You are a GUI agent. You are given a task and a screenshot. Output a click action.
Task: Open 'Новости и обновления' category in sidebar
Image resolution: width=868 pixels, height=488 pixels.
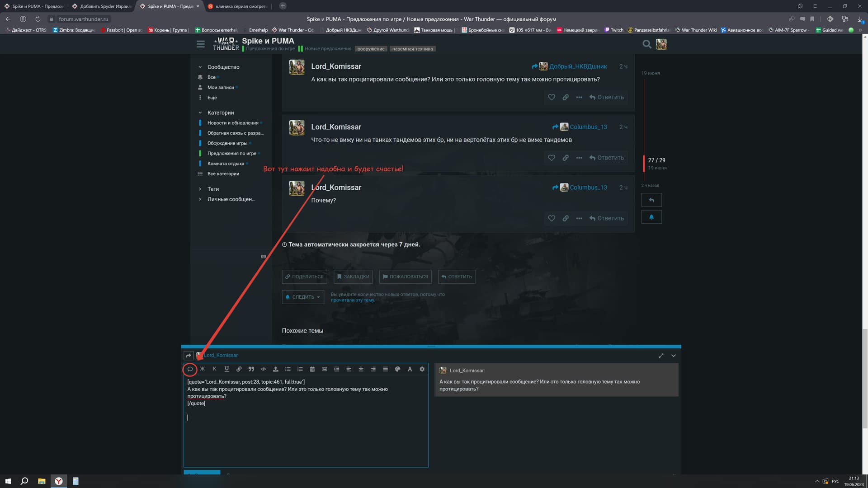pos(233,123)
